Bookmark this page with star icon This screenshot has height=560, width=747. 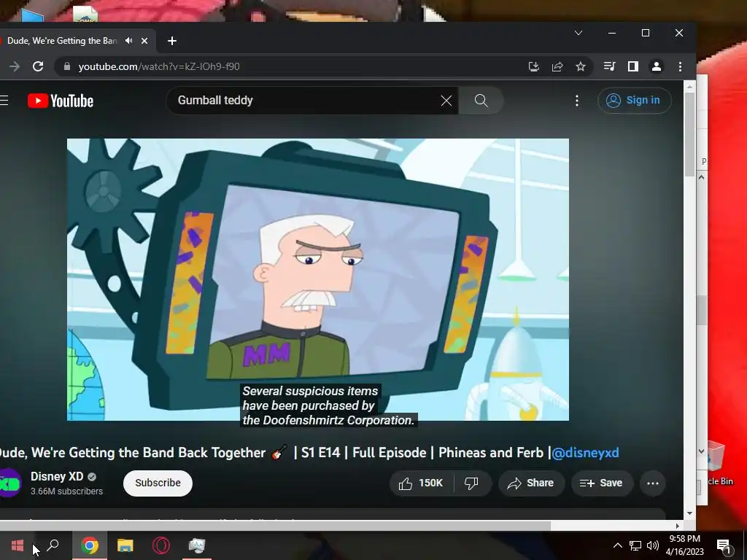(580, 66)
